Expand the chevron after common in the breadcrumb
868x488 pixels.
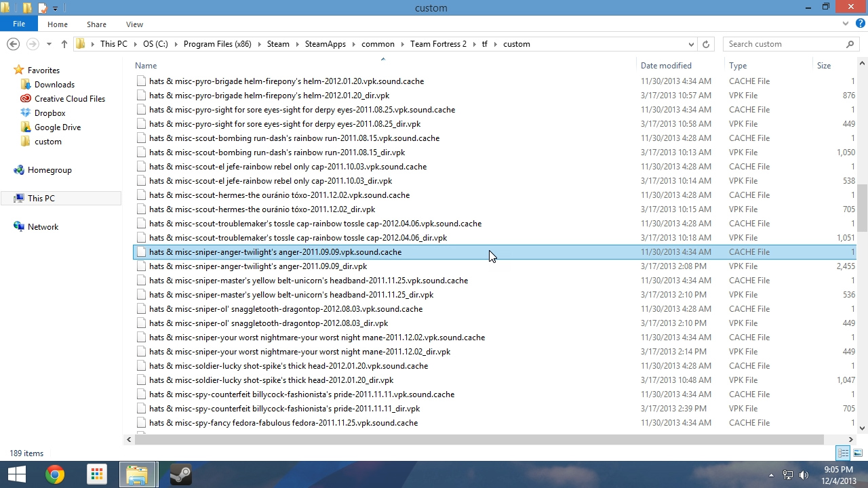pyautogui.click(x=402, y=44)
